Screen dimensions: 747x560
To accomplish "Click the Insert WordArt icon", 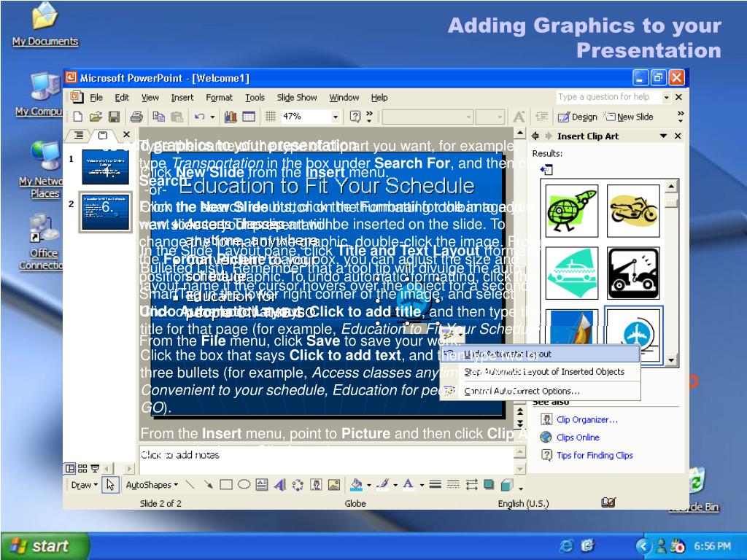I will (x=279, y=485).
